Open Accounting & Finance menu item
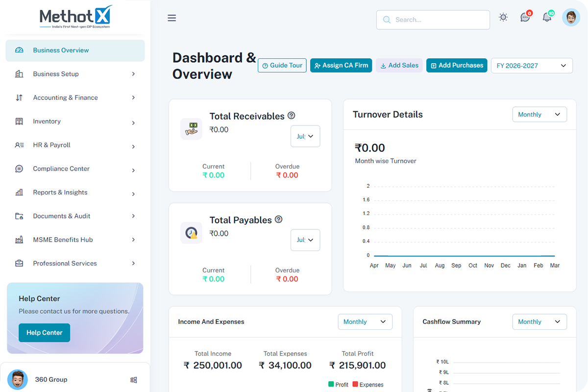 pyautogui.click(x=75, y=98)
